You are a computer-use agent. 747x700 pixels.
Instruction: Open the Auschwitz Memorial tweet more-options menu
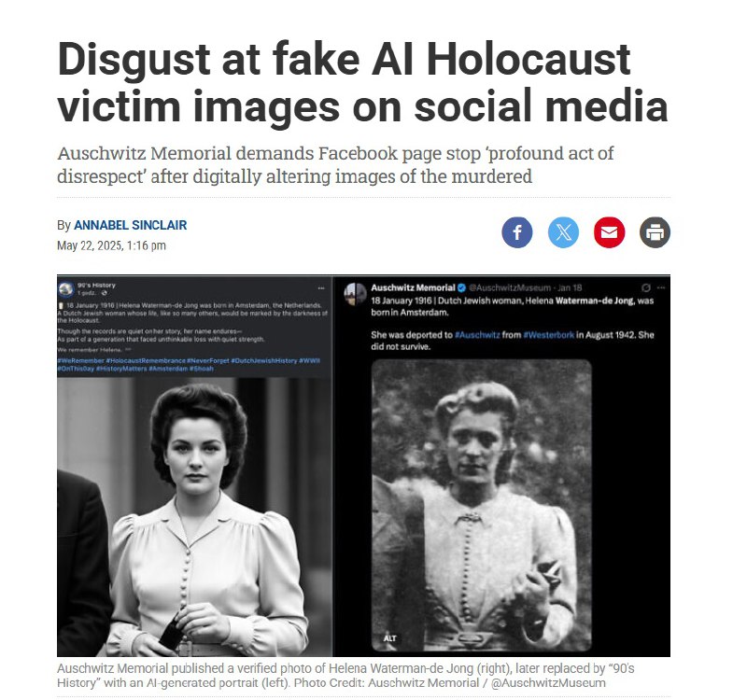click(x=661, y=287)
